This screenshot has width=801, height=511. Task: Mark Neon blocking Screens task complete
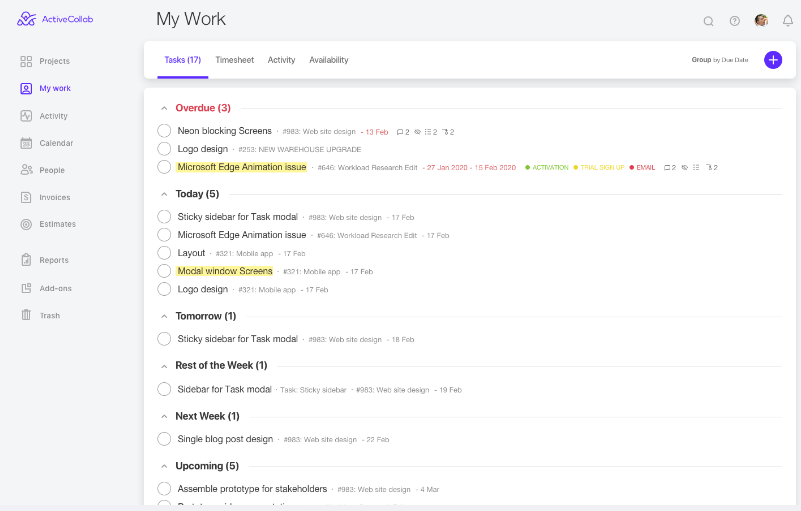(164, 131)
